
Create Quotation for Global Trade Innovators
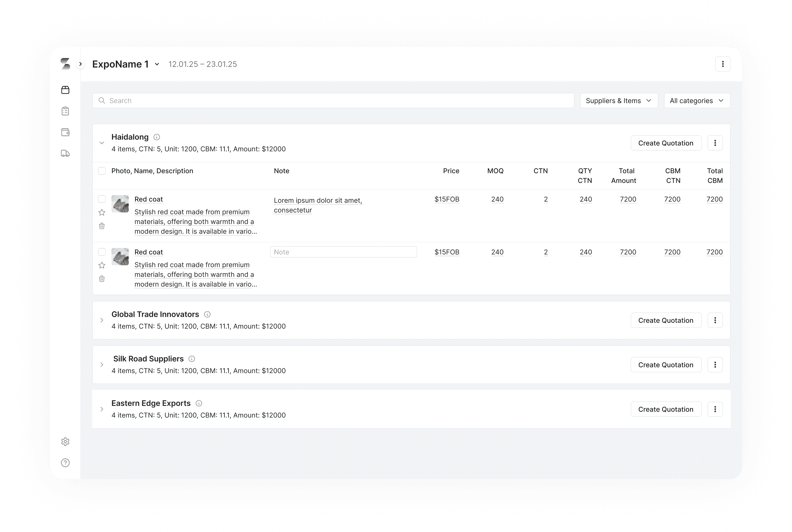coord(666,320)
